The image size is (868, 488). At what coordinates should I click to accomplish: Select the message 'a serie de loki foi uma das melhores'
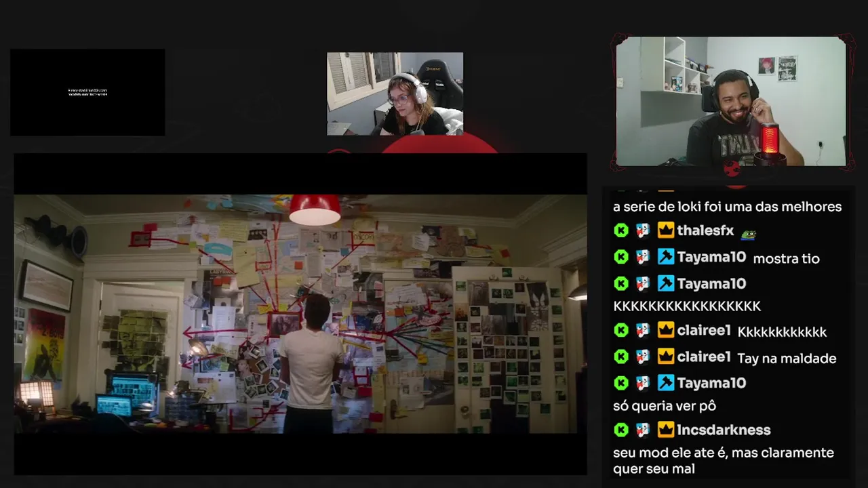(727, 207)
